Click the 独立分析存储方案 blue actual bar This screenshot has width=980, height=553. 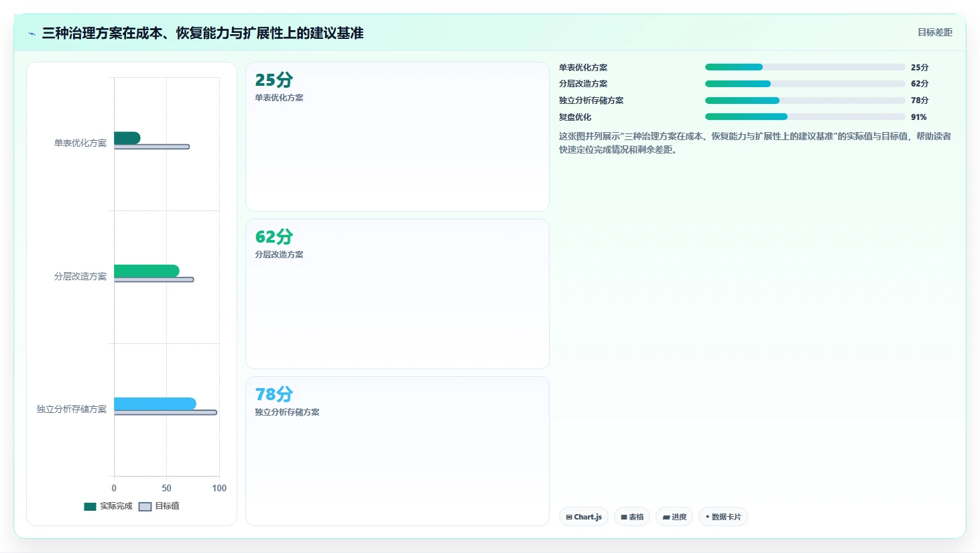[x=155, y=404]
